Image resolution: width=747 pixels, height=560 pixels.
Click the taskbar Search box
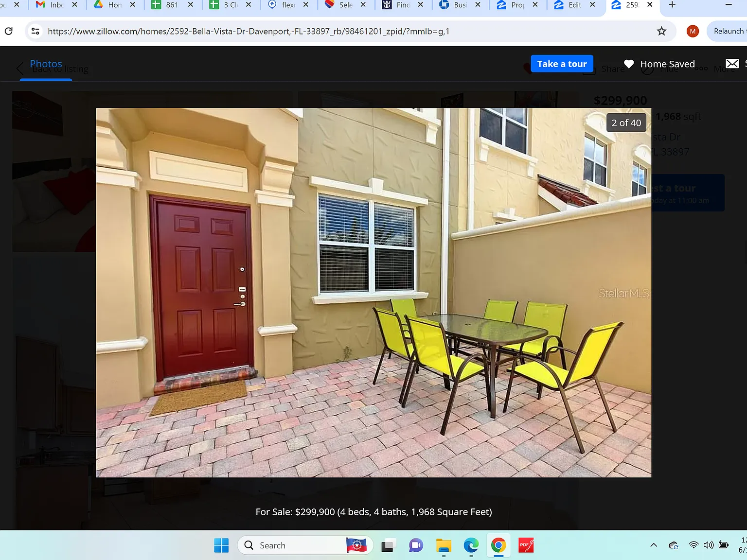pyautogui.click(x=305, y=545)
